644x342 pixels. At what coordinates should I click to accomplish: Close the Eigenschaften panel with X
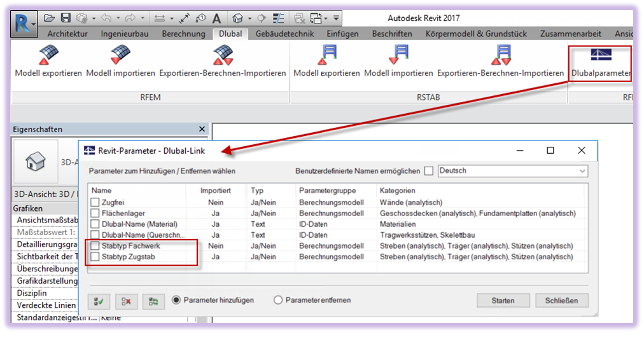pos(202,129)
